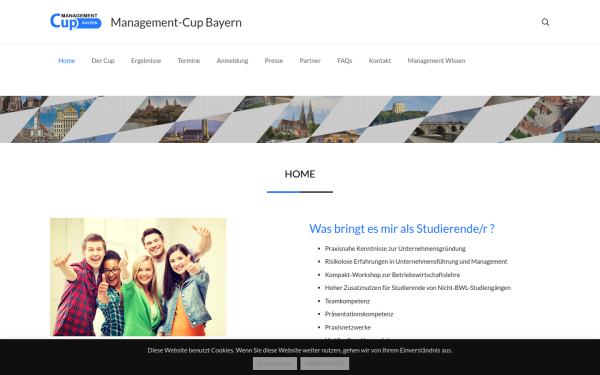Open the FAQs page
600x375 pixels.
tap(344, 60)
